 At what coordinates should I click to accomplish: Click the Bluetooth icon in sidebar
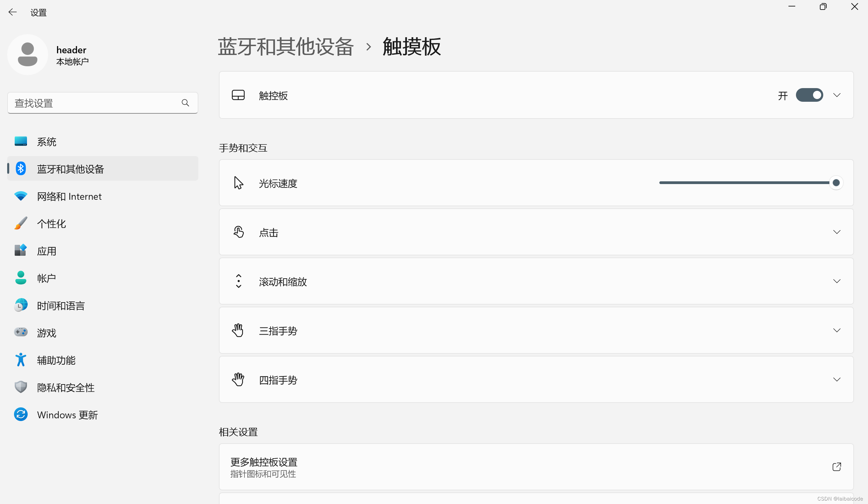pos(21,169)
